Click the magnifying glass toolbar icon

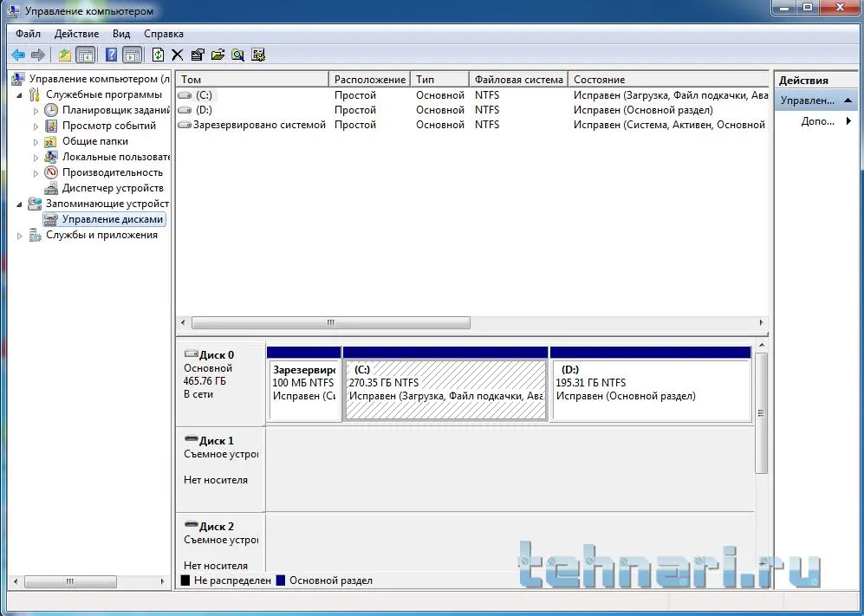pyautogui.click(x=237, y=55)
